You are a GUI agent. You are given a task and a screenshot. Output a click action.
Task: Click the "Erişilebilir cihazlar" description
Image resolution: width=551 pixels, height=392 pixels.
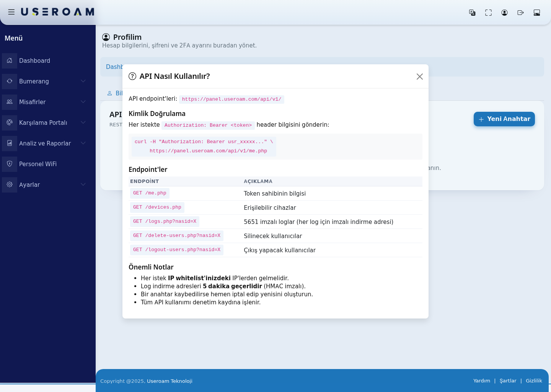tap(270, 208)
